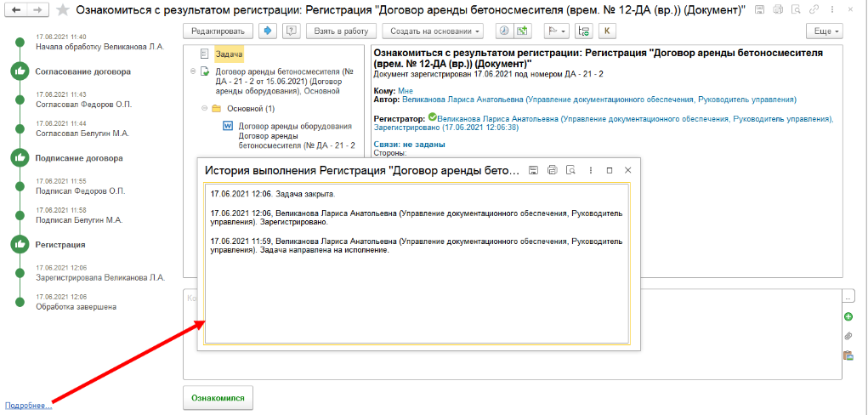
Task: Go forward with the right arrow button
Action: pos(37,10)
